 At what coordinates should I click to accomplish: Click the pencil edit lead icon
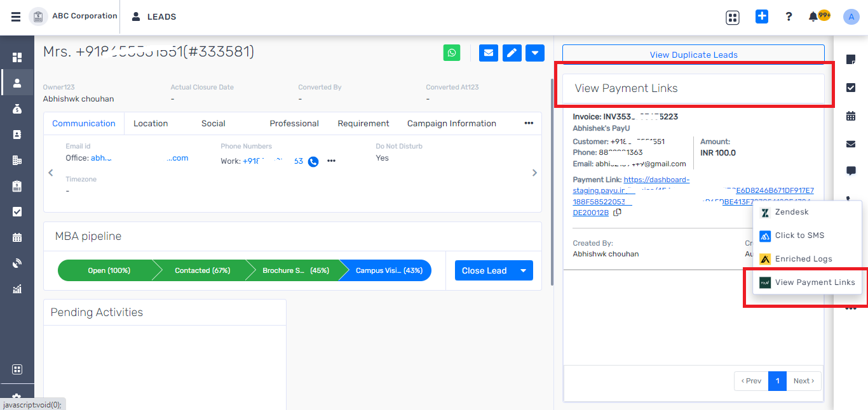pos(512,53)
